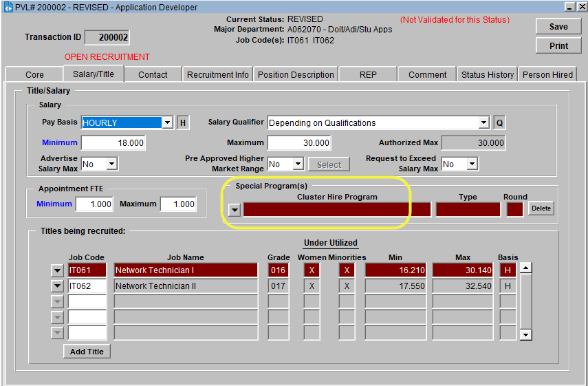Image resolution: width=588 pixels, height=386 pixels.
Task: Click Min value 16.210
Action: click(395, 270)
